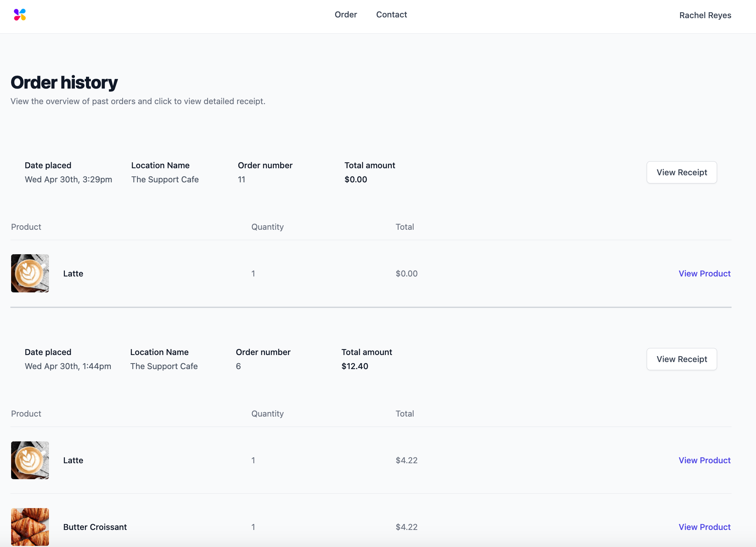The width and height of the screenshot is (756, 547).
Task: Open View Product for Butter Croissant
Action: coord(704,527)
